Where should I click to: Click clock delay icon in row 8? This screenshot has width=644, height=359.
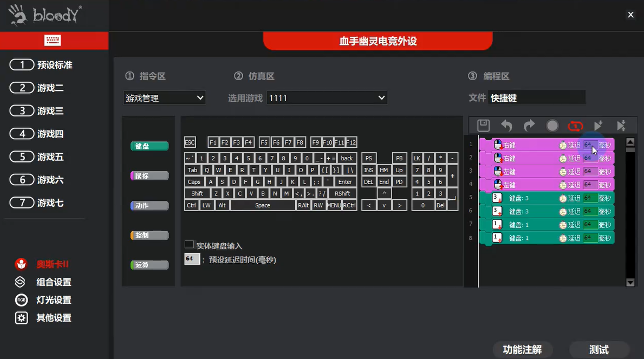(563, 238)
